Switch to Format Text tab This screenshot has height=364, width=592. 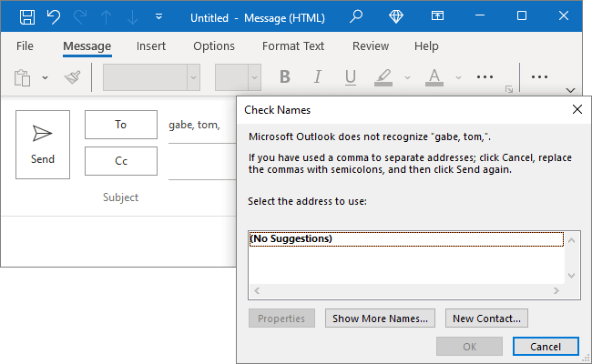293,46
